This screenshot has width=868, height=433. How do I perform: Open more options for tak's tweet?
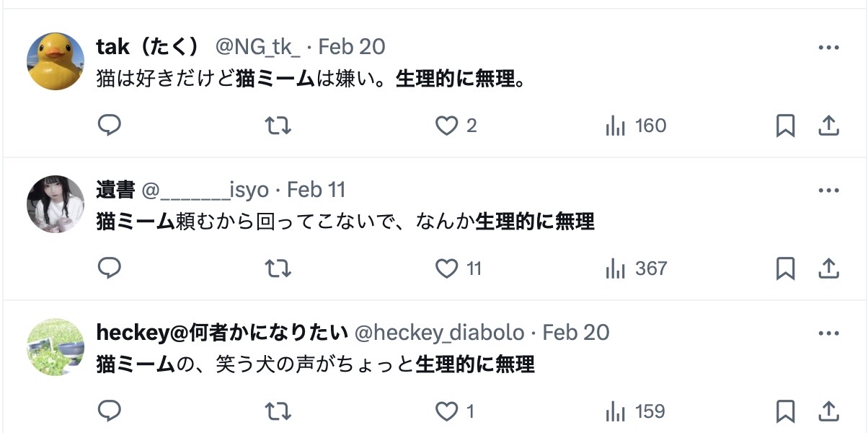click(x=829, y=48)
